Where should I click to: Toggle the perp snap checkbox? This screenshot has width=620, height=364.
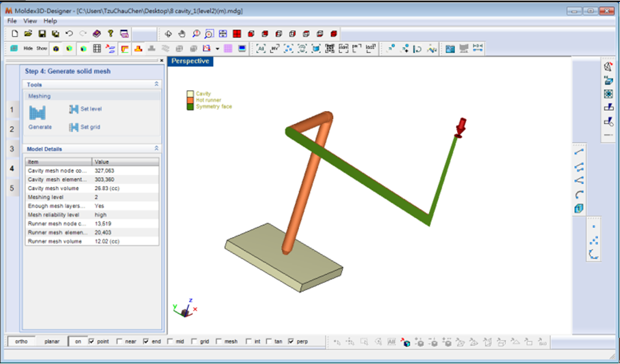[x=291, y=342]
